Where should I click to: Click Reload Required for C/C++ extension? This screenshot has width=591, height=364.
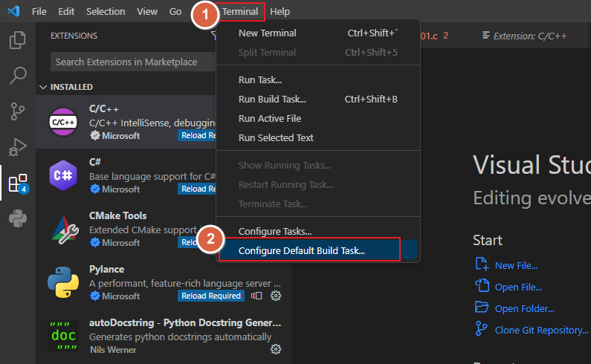[x=197, y=135]
